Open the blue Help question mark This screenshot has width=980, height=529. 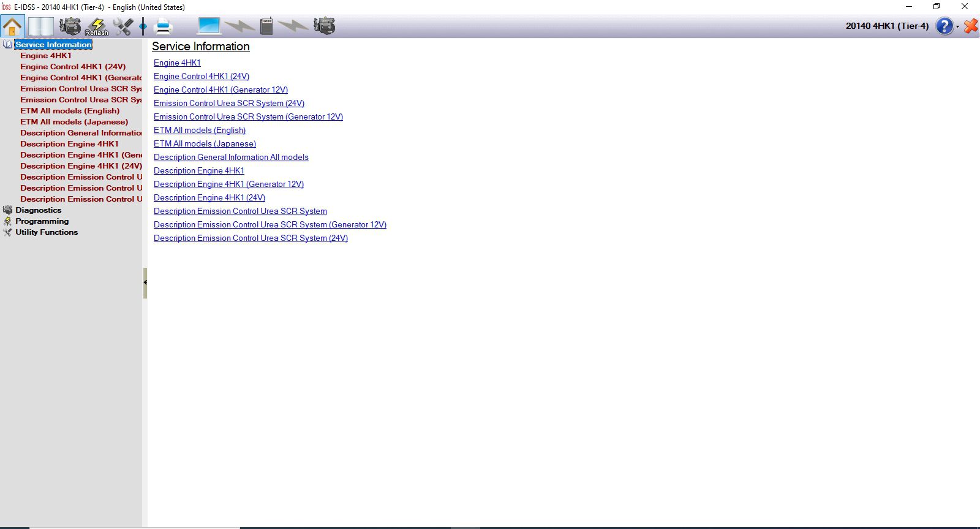click(x=945, y=26)
